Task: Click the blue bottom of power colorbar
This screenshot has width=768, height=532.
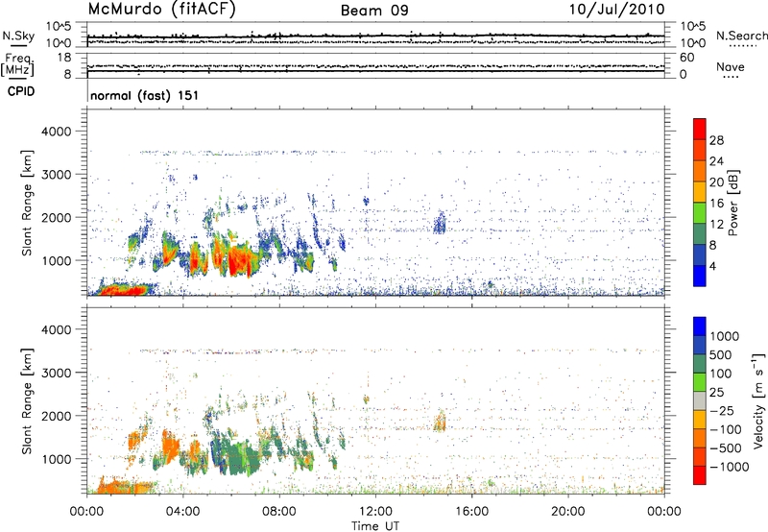Action: point(700,276)
